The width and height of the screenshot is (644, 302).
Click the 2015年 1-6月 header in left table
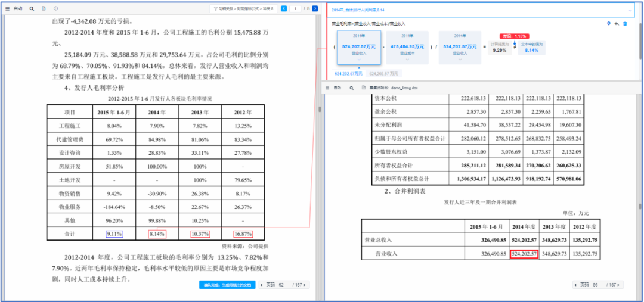pos(114,113)
